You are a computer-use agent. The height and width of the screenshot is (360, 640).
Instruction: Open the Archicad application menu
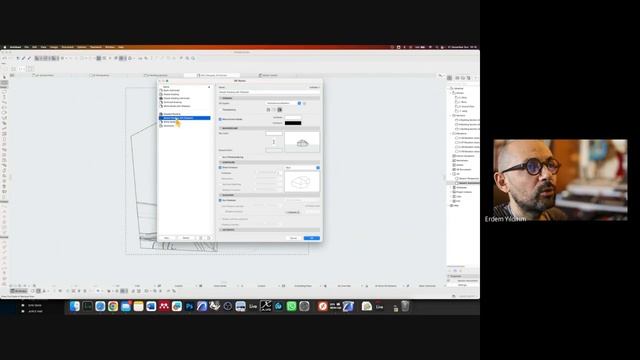click(x=15, y=47)
